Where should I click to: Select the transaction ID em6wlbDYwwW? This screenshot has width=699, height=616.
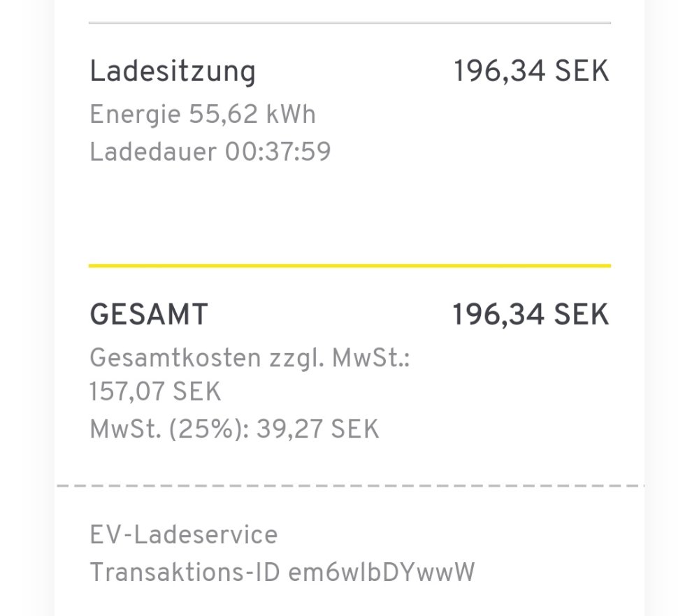[x=382, y=572]
